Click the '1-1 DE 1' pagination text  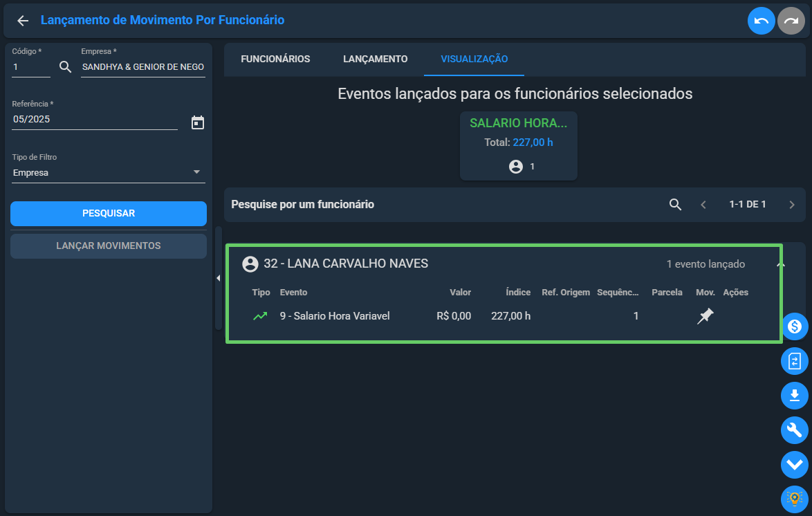click(x=747, y=205)
